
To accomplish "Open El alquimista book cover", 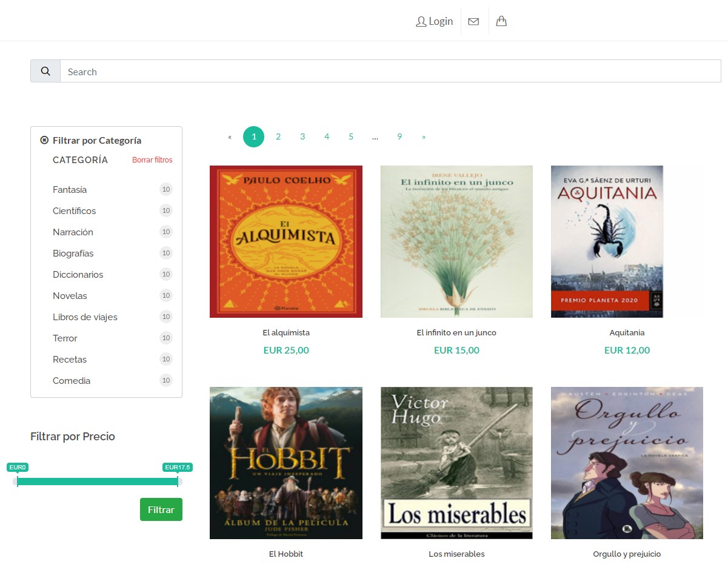I will pyautogui.click(x=286, y=241).
